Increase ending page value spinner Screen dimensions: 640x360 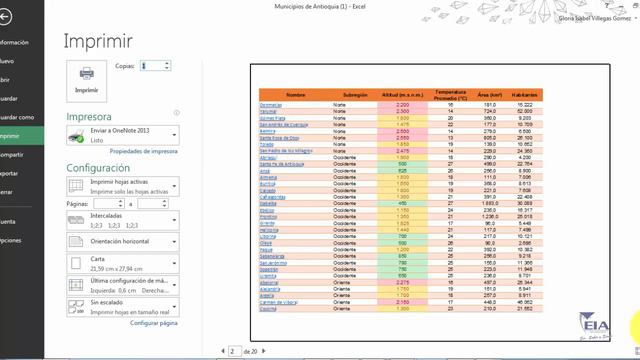(164, 201)
